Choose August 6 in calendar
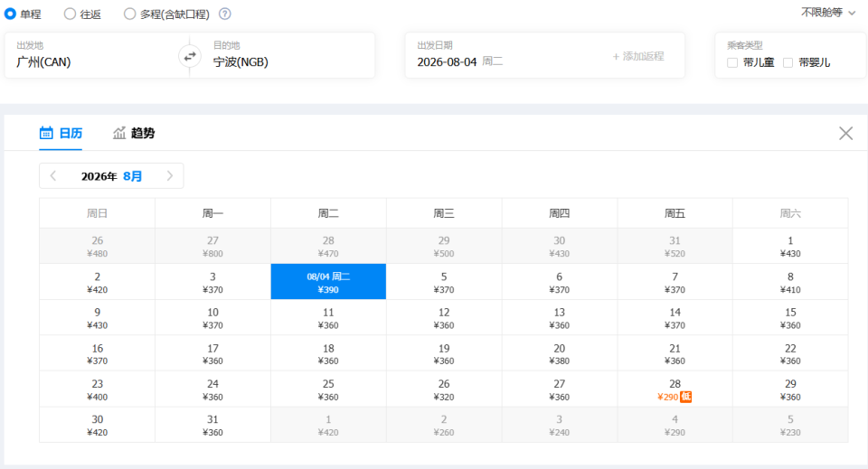The image size is (868, 469). click(x=559, y=282)
